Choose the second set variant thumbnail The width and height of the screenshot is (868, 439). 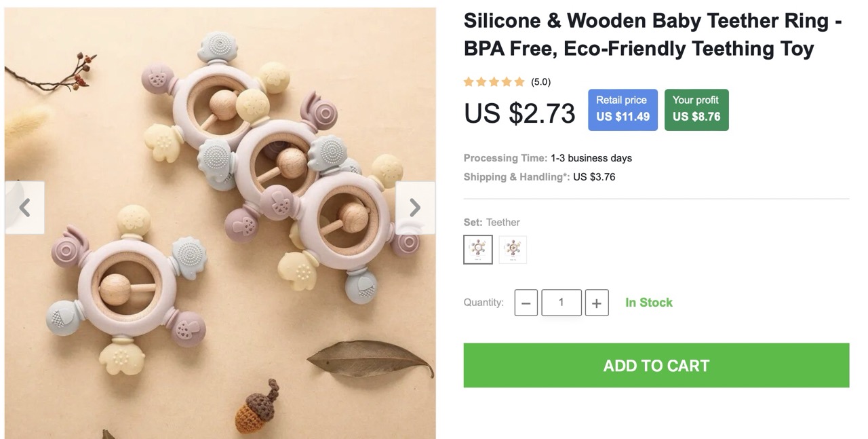tap(513, 250)
